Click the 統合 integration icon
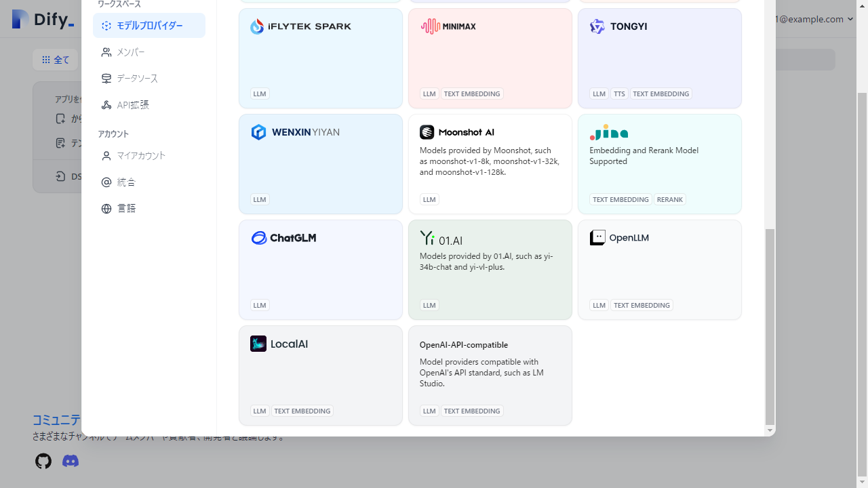The image size is (868, 488). [106, 182]
